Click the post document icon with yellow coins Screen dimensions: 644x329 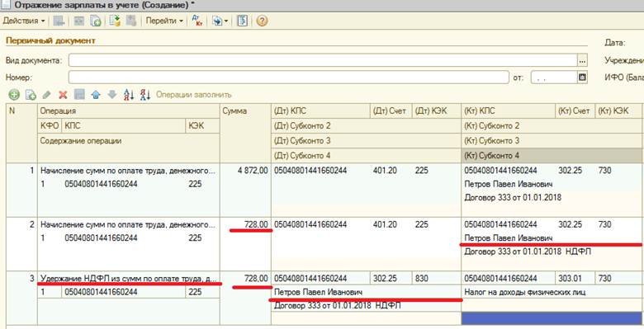click(115, 21)
